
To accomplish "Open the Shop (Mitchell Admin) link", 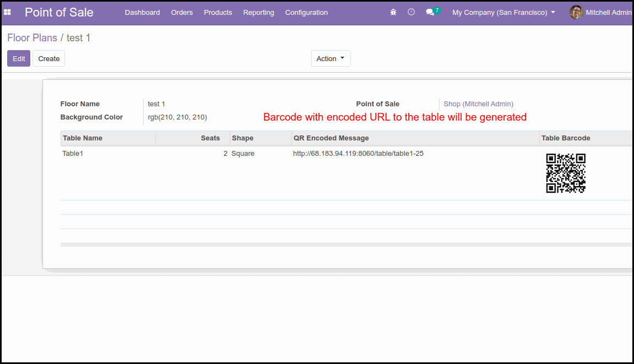I will pyautogui.click(x=478, y=104).
